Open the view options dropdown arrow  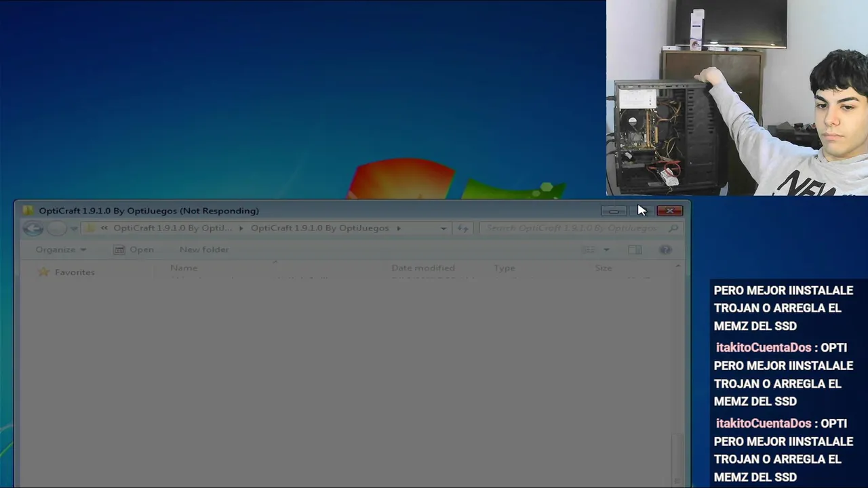(x=606, y=249)
